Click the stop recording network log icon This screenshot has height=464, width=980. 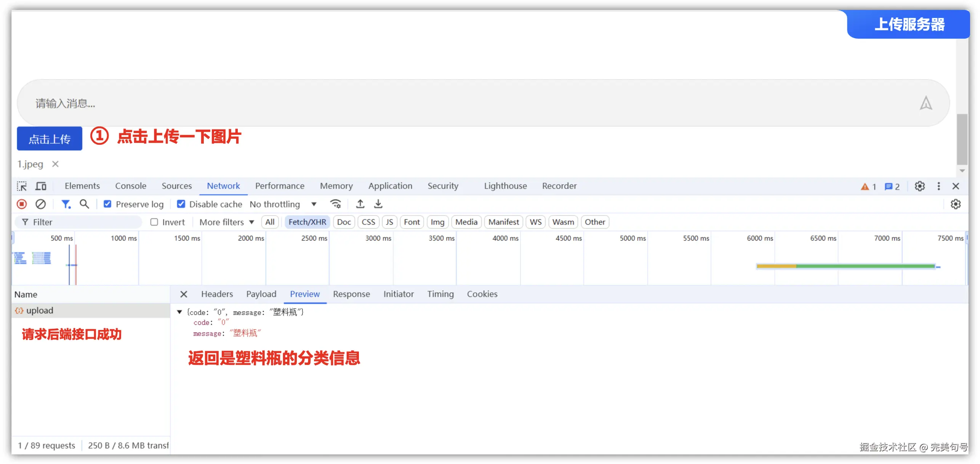pyautogui.click(x=22, y=204)
